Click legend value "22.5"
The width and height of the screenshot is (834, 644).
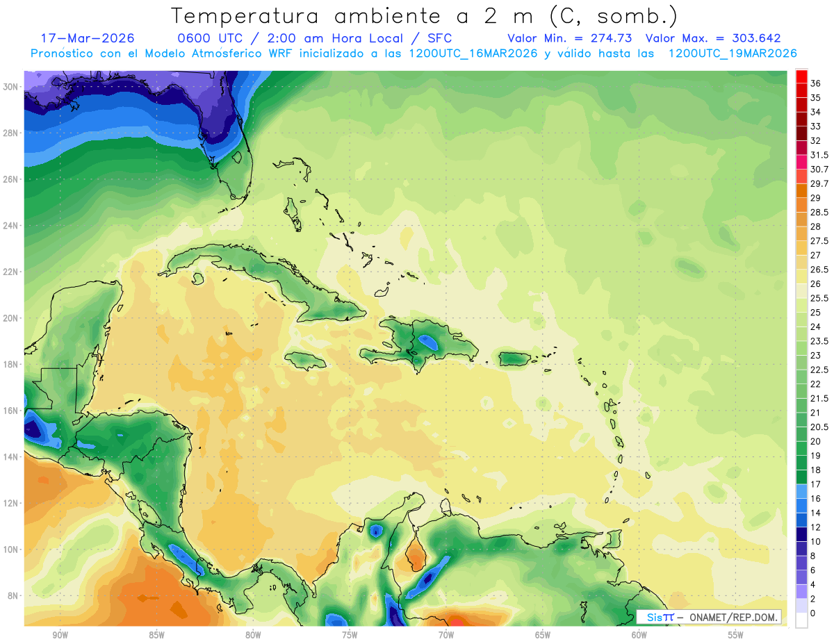point(821,370)
